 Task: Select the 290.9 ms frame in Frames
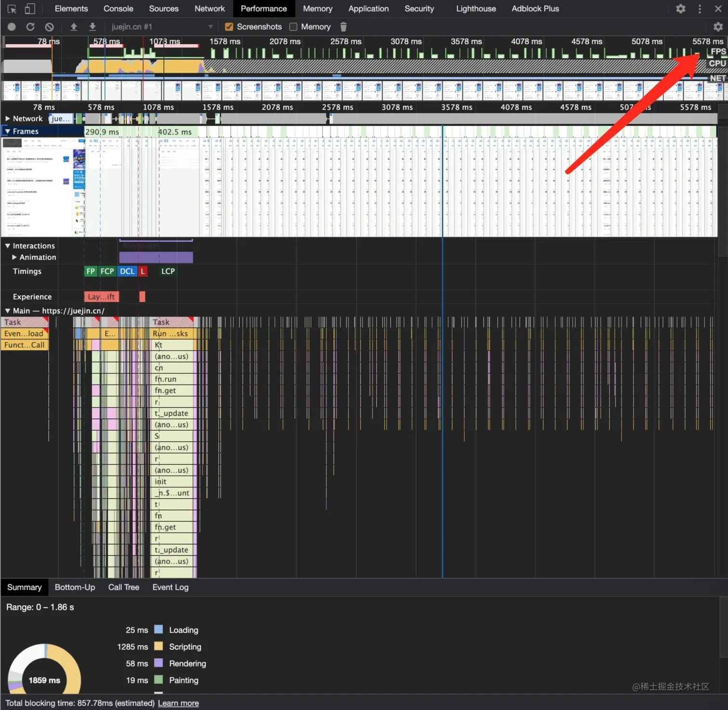coord(102,132)
